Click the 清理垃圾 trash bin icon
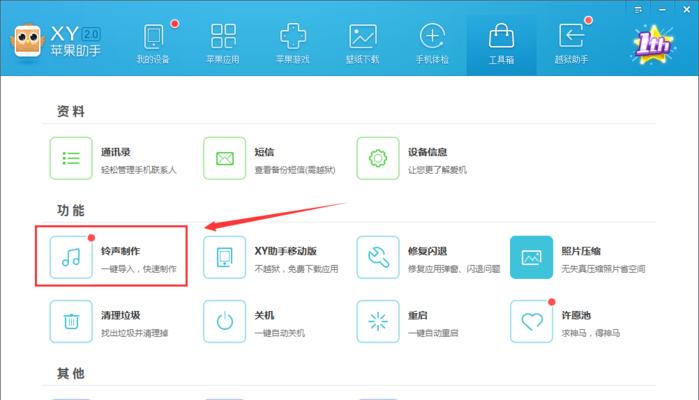The image size is (699, 400). 71,322
